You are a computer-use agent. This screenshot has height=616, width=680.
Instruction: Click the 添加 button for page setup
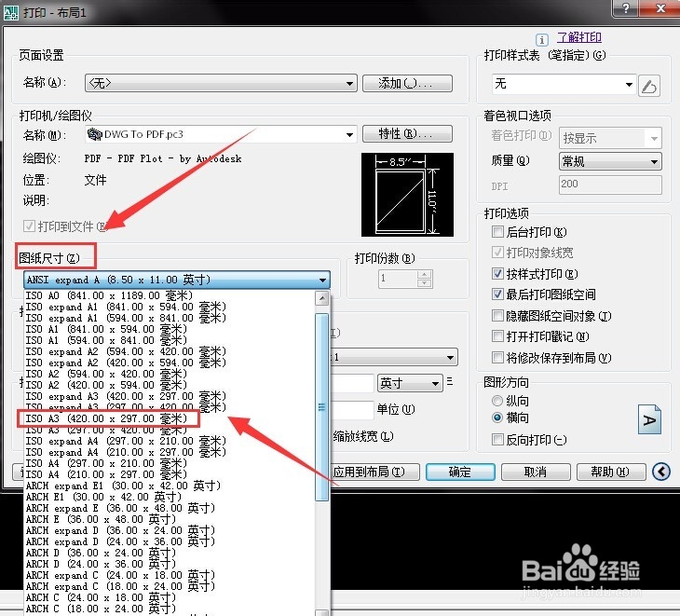point(407,83)
